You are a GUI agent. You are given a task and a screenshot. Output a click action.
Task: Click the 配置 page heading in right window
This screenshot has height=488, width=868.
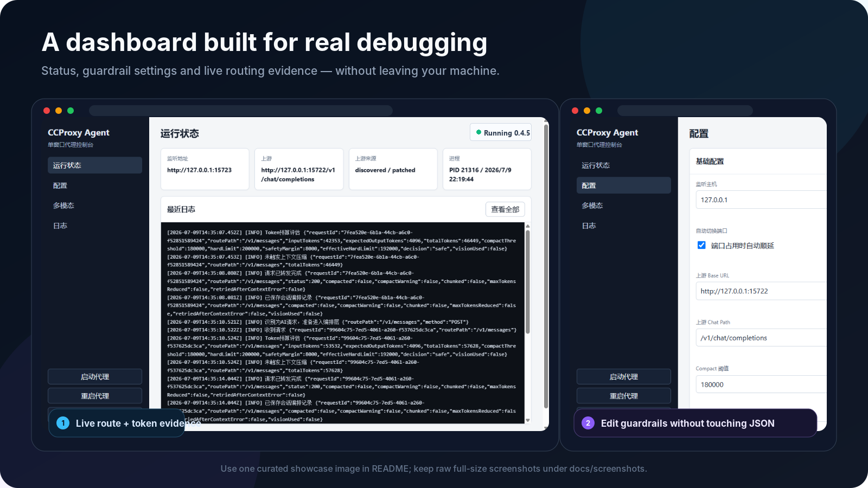point(699,133)
